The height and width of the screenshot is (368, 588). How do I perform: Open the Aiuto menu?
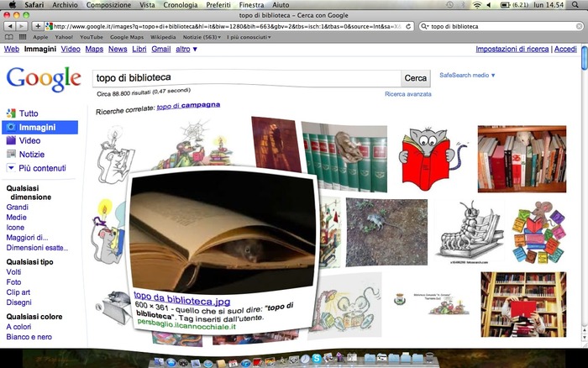(281, 5)
